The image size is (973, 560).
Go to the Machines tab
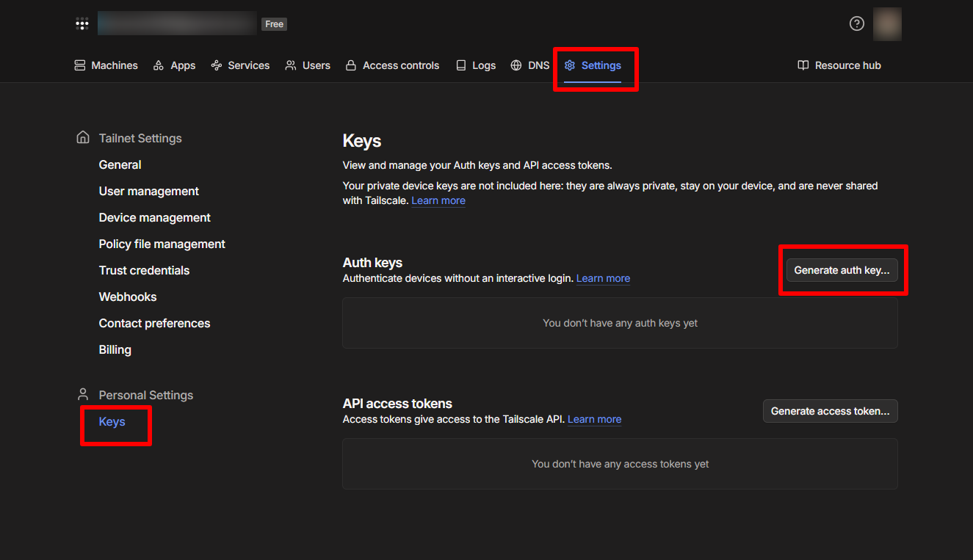[106, 65]
